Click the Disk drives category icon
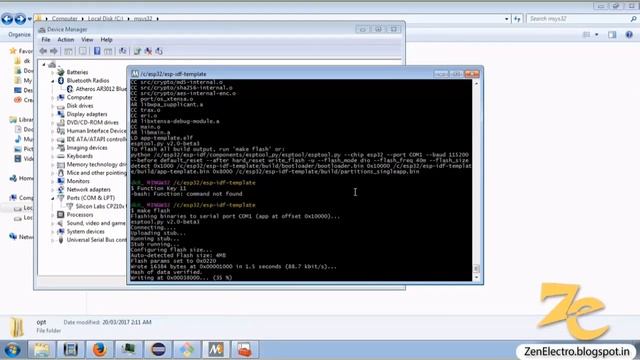Screen dimensions: 640x360 [61, 106]
